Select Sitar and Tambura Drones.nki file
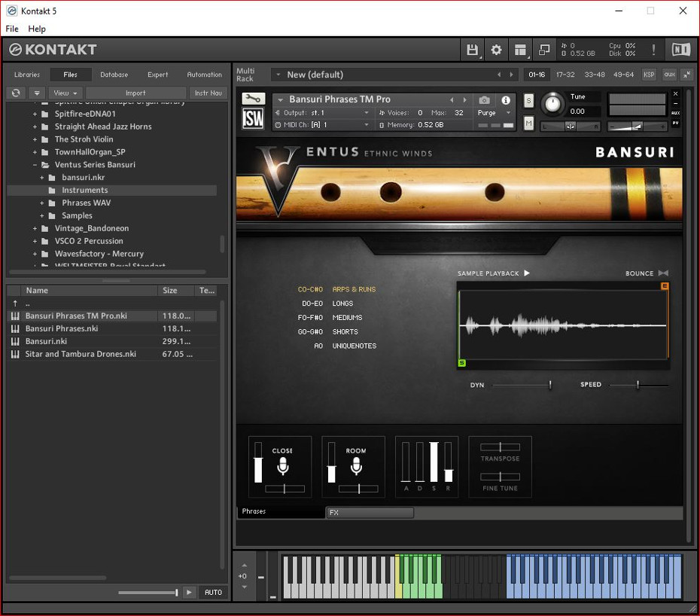Viewport: 700px width, 616px height. pos(111,354)
